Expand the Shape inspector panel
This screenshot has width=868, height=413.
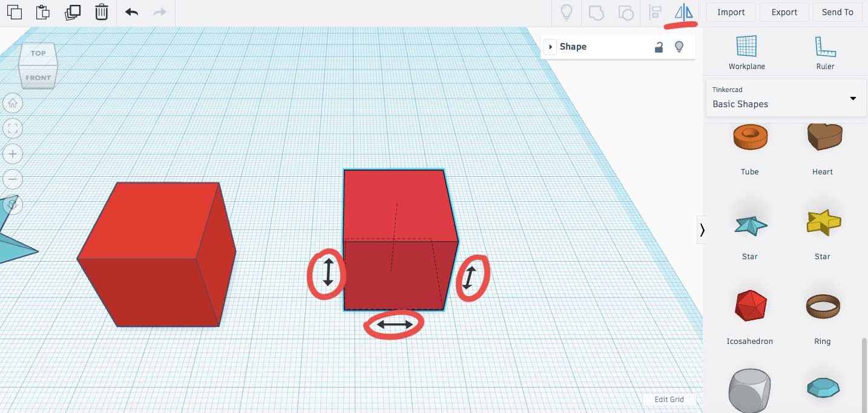coord(550,47)
